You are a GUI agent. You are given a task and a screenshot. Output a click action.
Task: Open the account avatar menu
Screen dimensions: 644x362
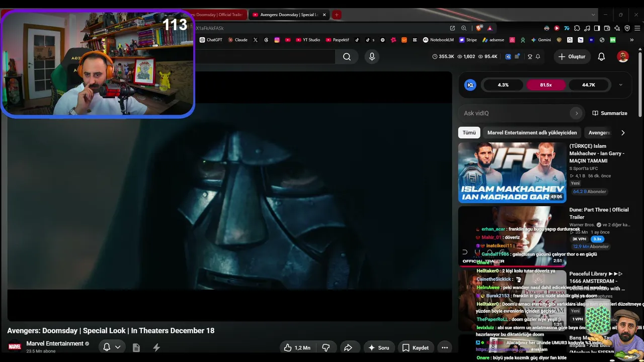coord(623,57)
